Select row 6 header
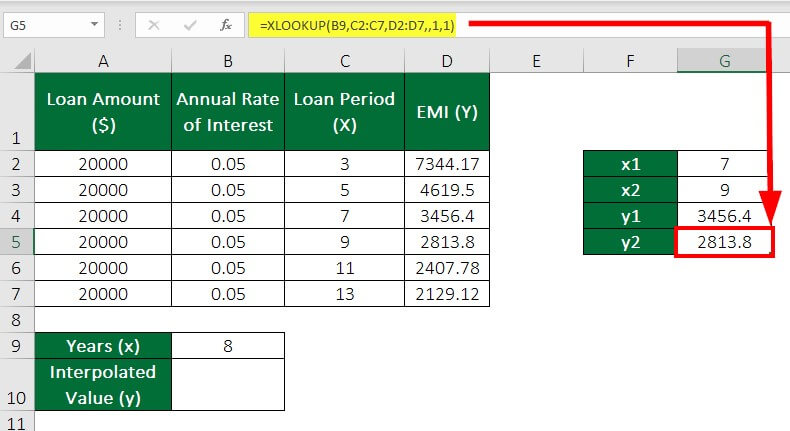 (x=16, y=268)
